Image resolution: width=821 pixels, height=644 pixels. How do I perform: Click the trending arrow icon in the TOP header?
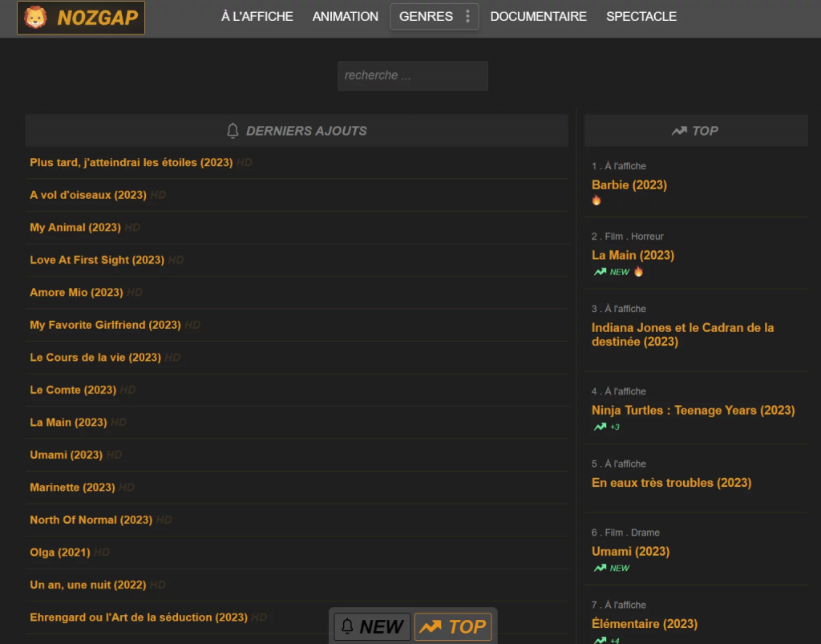(x=677, y=130)
